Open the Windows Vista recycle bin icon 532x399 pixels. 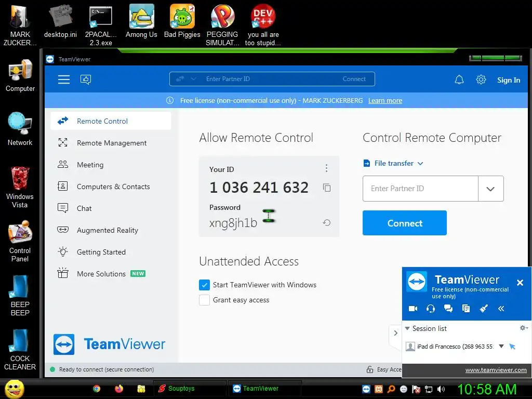coord(20,187)
